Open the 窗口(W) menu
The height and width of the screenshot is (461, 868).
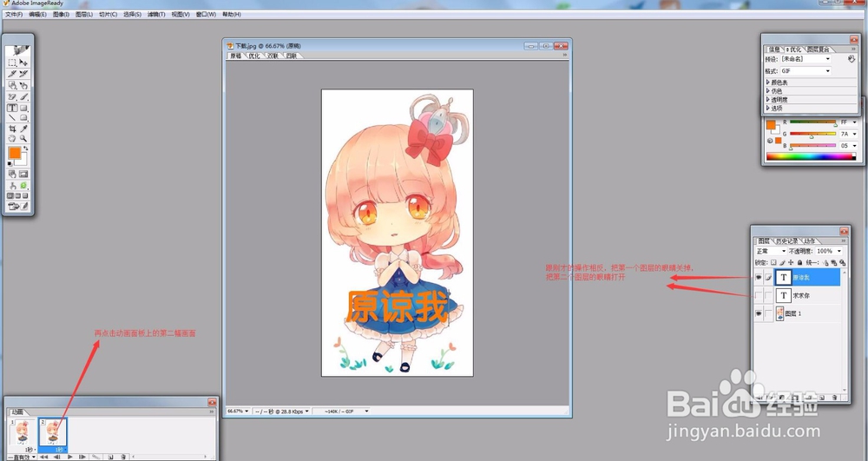click(206, 15)
